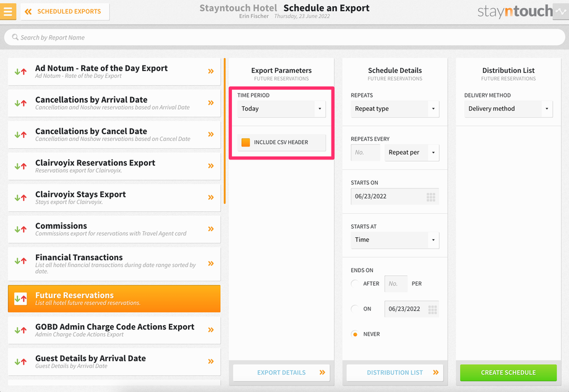569x392 pixels.
Task: Select the On radio button
Action: coord(355,309)
